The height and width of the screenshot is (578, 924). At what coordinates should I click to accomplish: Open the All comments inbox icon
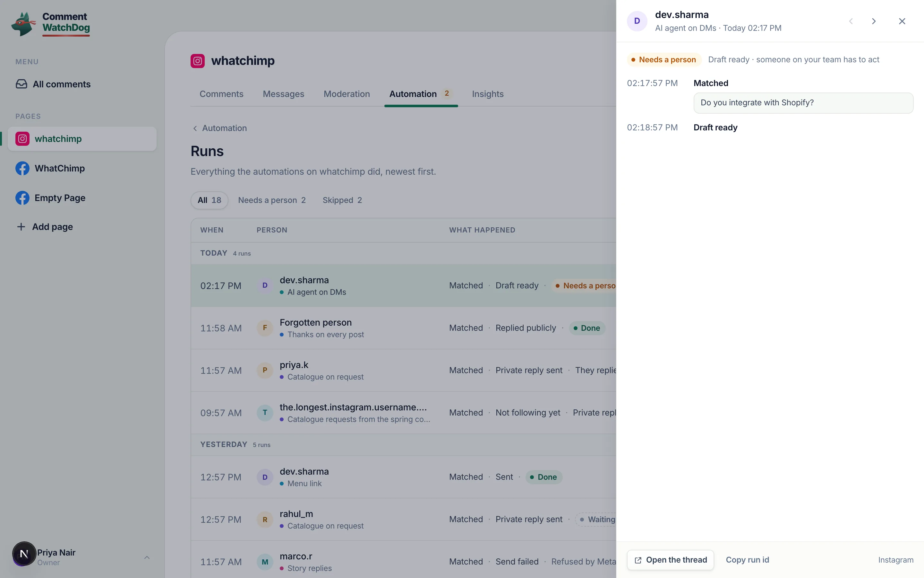click(21, 84)
